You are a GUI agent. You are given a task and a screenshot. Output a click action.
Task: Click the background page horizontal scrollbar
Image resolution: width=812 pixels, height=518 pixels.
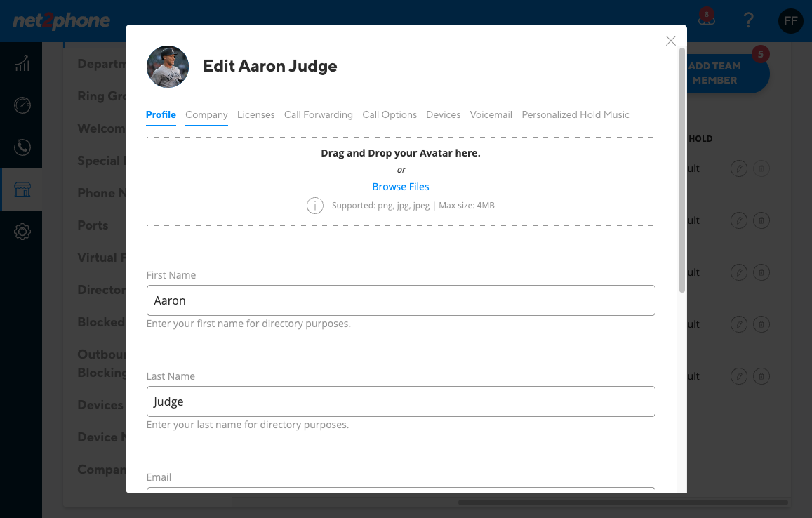(x=623, y=503)
